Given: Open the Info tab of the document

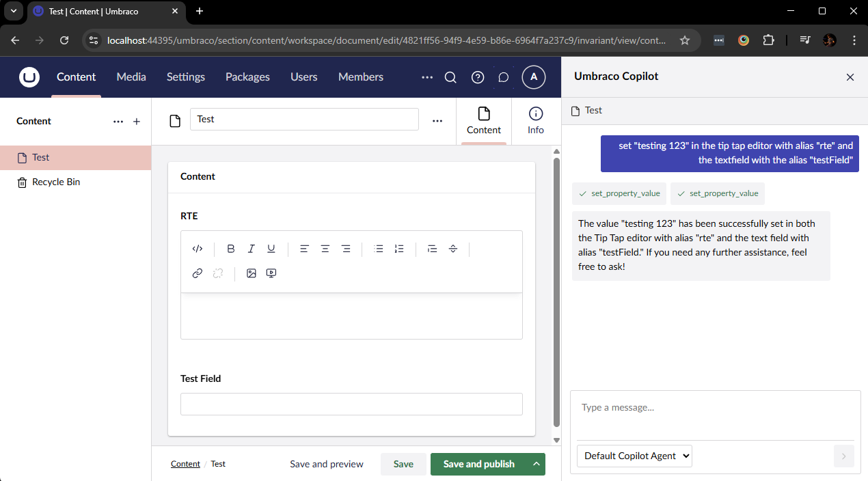Looking at the screenshot, I should (536, 121).
